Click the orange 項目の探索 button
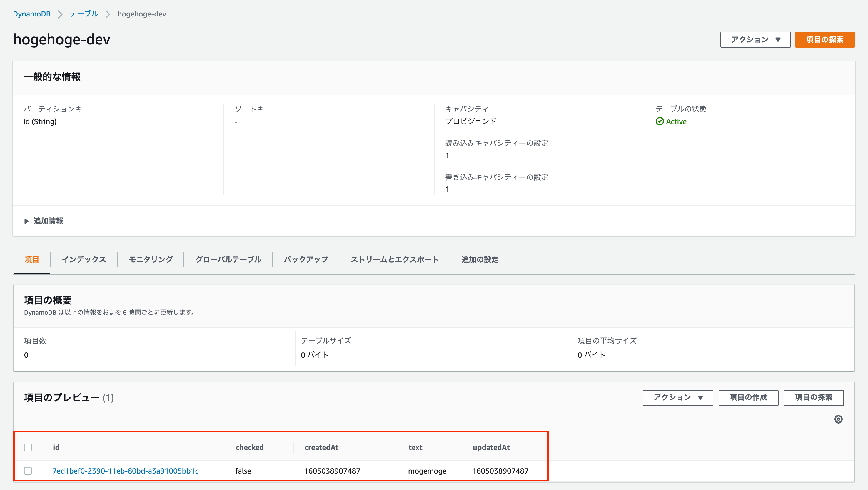 (824, 40)
